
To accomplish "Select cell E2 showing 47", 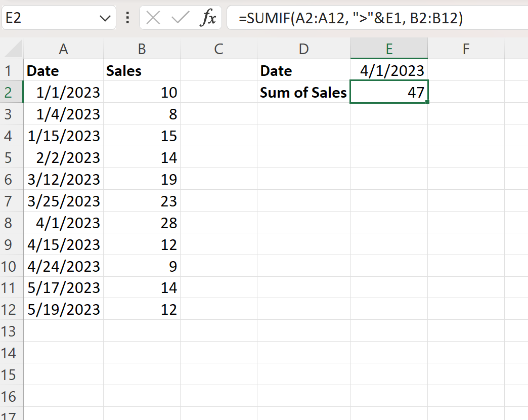I will [x=389, y=93].
